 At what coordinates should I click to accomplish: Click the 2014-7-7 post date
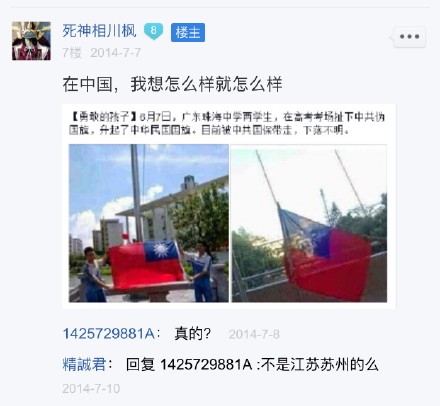115,53
